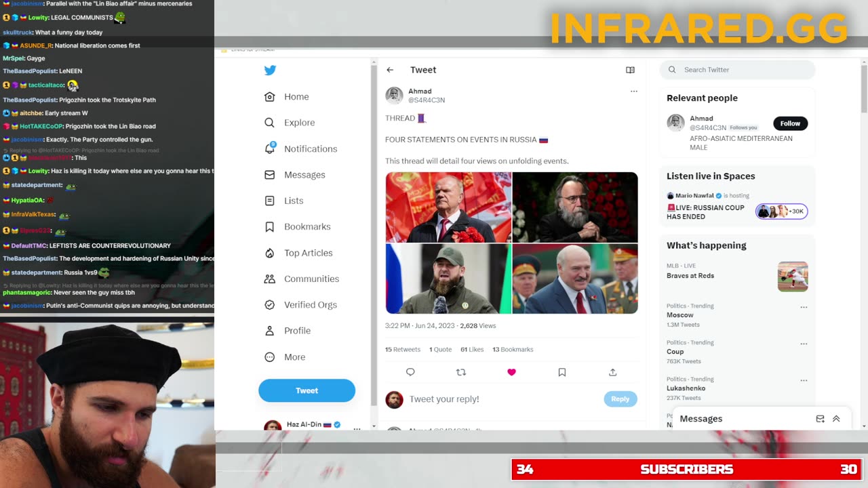Open the bearded man top-right photo

(x=575, y=207)
